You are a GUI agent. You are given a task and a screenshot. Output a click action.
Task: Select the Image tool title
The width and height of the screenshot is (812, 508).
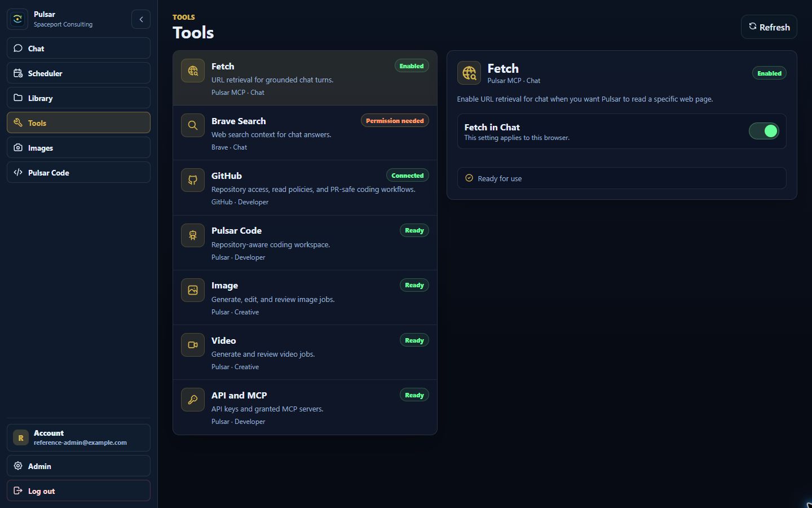[x=224, y=285]
